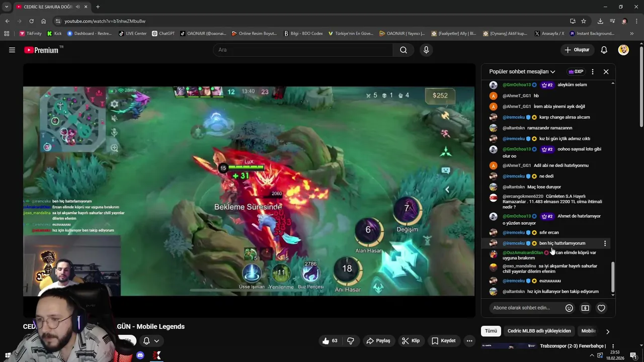Screen dimensions: 644x362
Task: Click the page vertical scrollbar
Action: [x=641, y=85]
